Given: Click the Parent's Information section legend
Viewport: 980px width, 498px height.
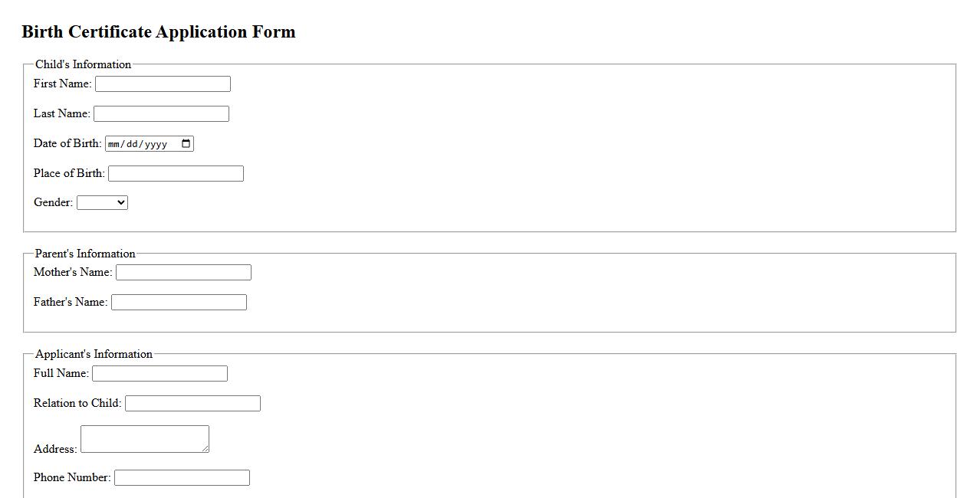Looking at the screenshot, I should point(85,254).
